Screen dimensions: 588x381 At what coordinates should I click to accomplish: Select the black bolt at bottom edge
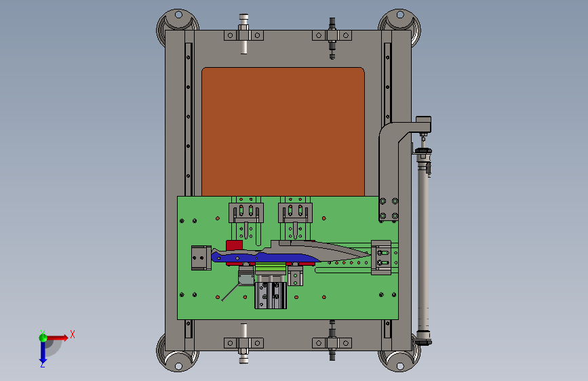point(332,340)
